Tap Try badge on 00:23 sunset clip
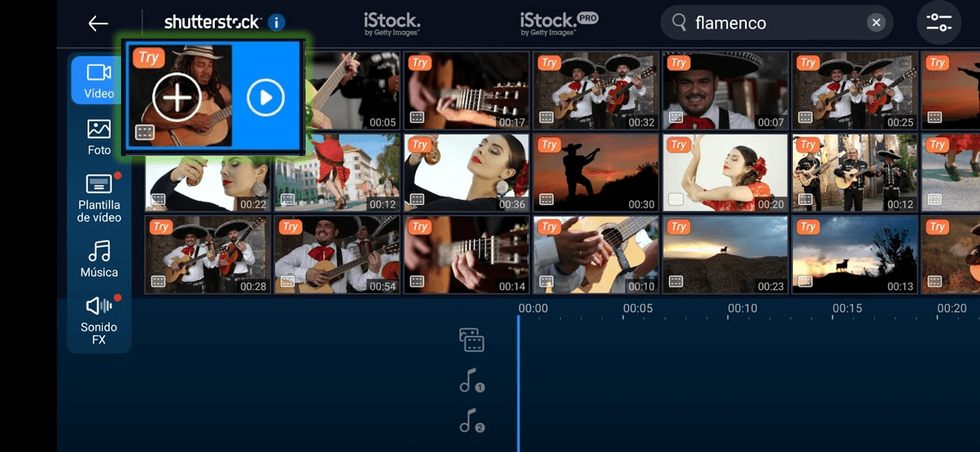980x452 pixels. click(678, 227)
